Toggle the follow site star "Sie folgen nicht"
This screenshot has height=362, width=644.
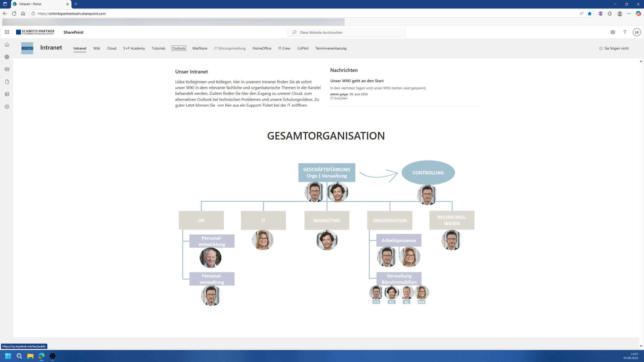[x=614, y=48]
